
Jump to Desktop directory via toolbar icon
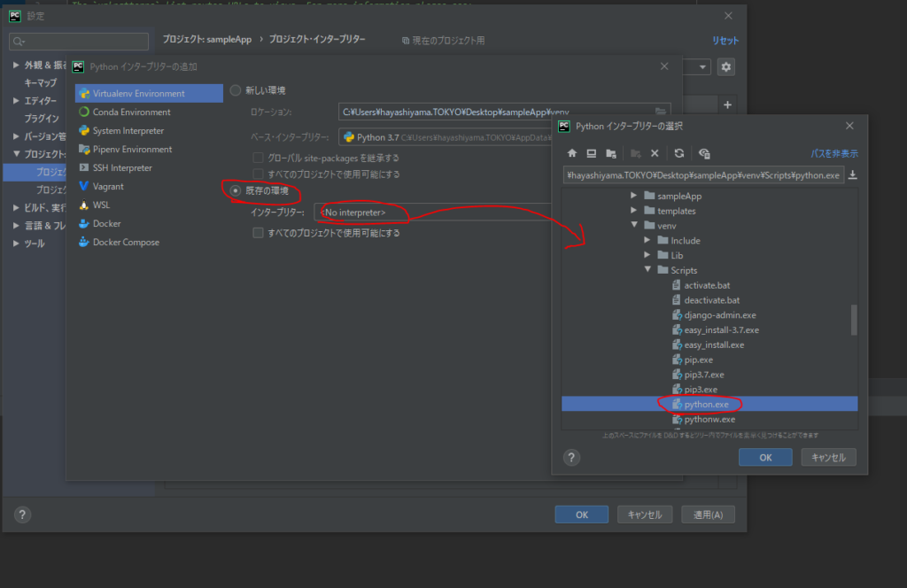(591, 153)
